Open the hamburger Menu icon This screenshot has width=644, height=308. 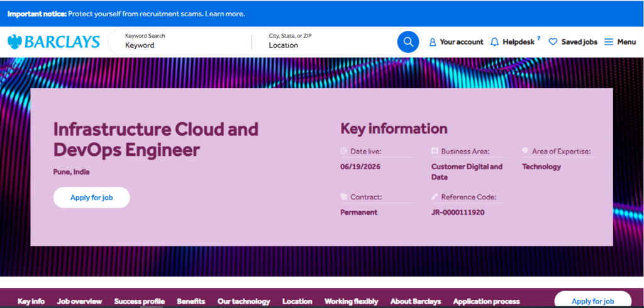pyautogui.click(x=608, y=42)
